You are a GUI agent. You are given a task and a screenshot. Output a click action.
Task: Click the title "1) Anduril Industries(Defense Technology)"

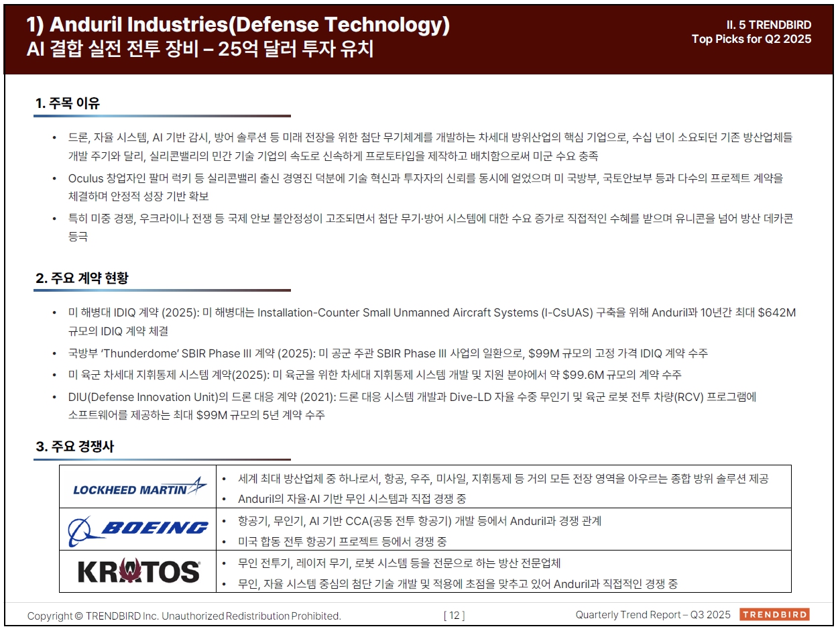(x=238, y=25)
